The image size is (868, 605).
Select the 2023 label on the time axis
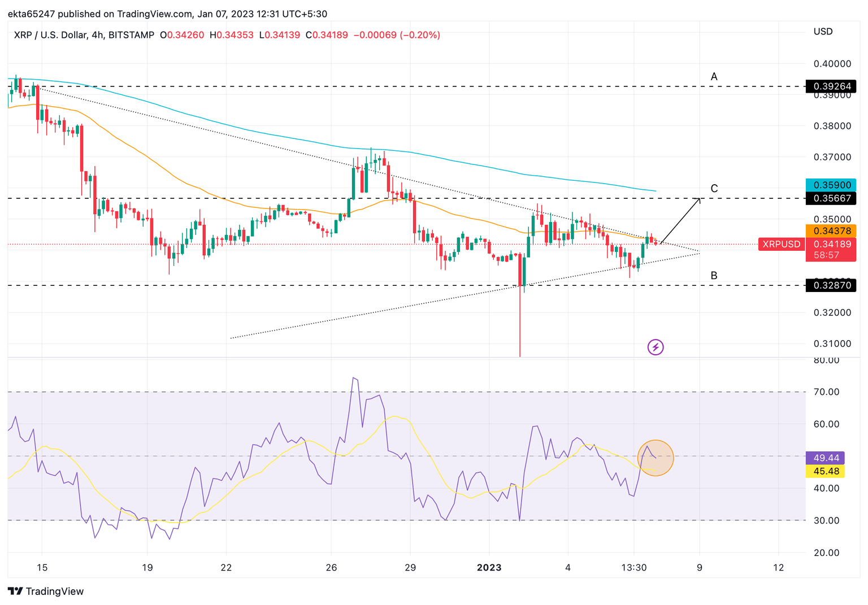point(489,568)
